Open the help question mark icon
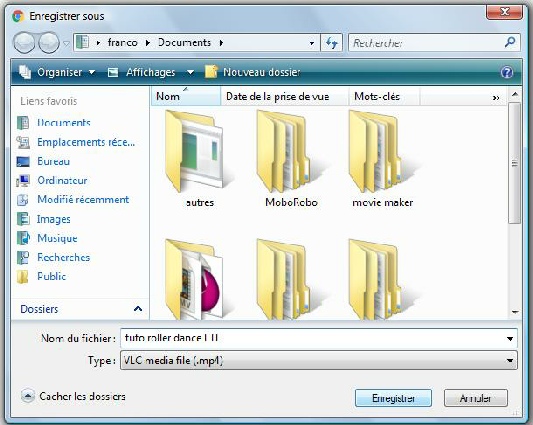 click(506, 72)
